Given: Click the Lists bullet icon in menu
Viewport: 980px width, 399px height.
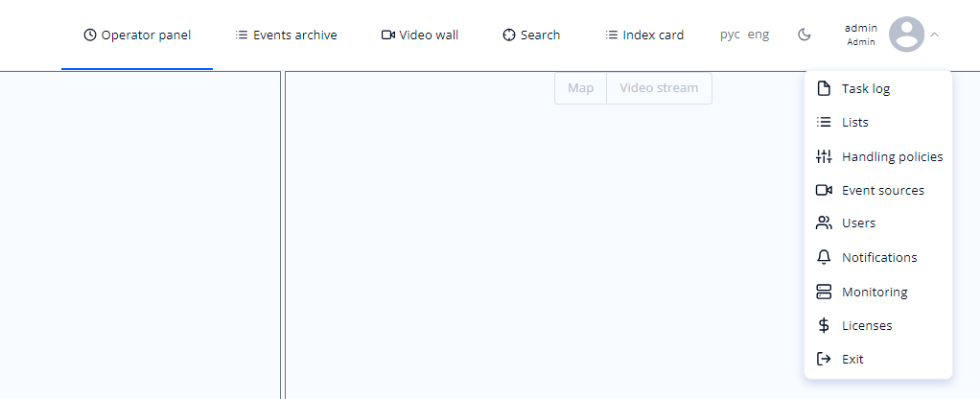Looking at the screenshot, I should [824, 122].
